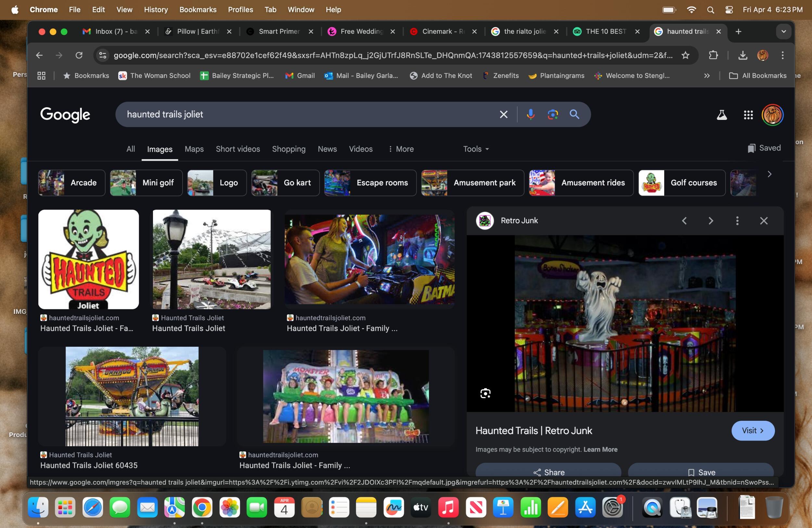Open the Profiles menu in menu bar
812x528 pixels.
[241, 9]
